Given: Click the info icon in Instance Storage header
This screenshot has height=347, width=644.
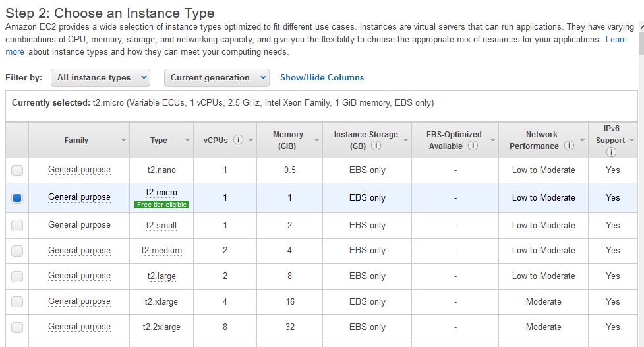Looking at the screenshot, I should pyautogui.click(x=376, y=146).
